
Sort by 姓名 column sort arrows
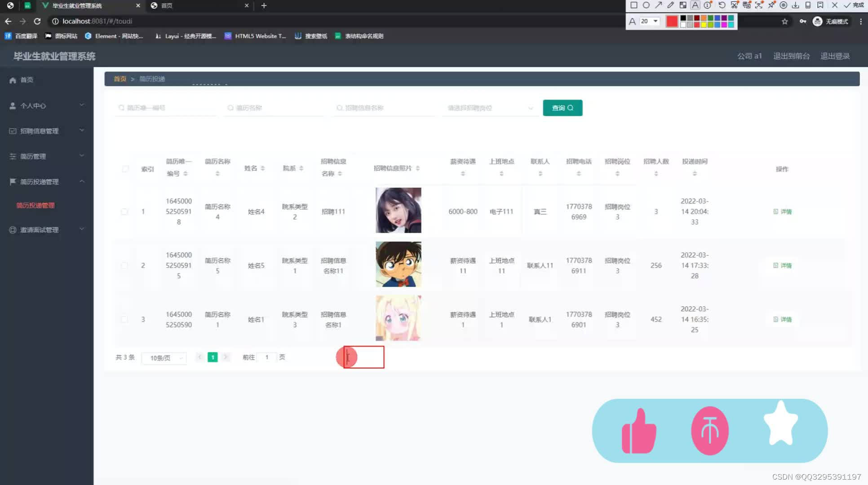(262, 168)
